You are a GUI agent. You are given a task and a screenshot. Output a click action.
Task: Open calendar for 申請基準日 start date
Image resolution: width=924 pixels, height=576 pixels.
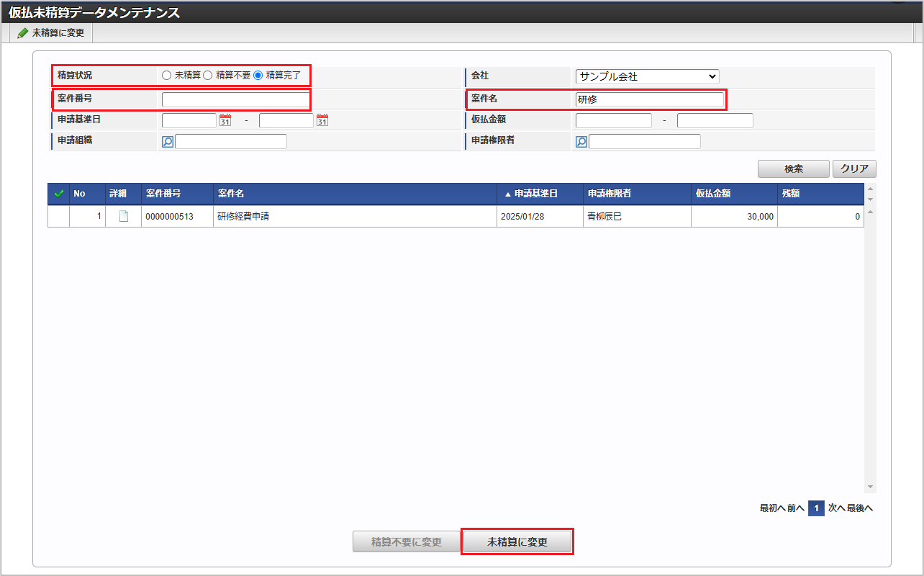pyautogui.click(x=225, y=120)
